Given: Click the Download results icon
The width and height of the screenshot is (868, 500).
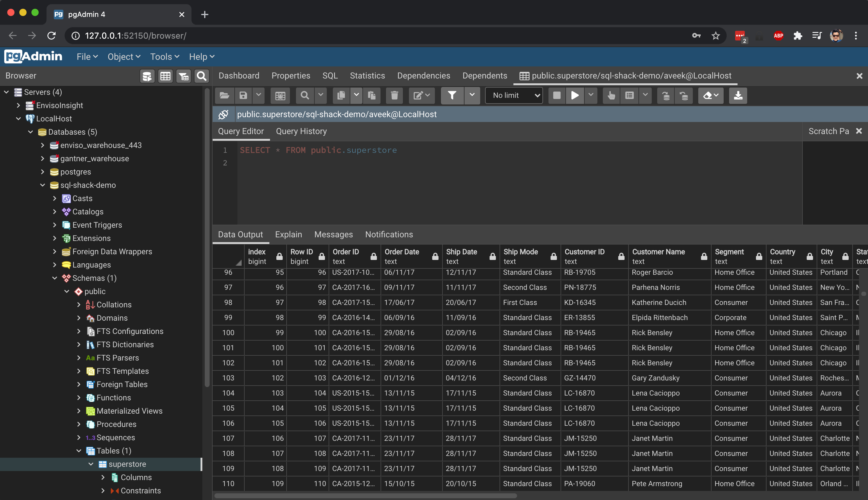Looking at the screenshot, I should [738, 95].
